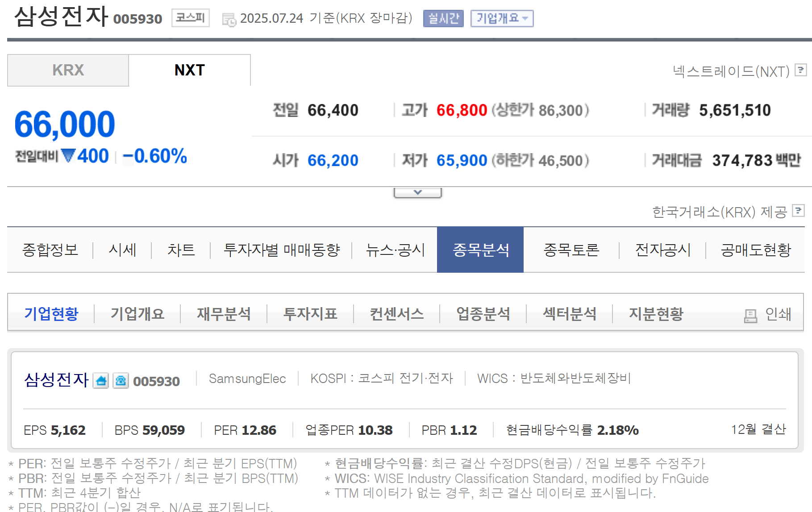Screen dimensions: 812x512
Task: Click the calendar clock icon beside the date
Action: 229,20
